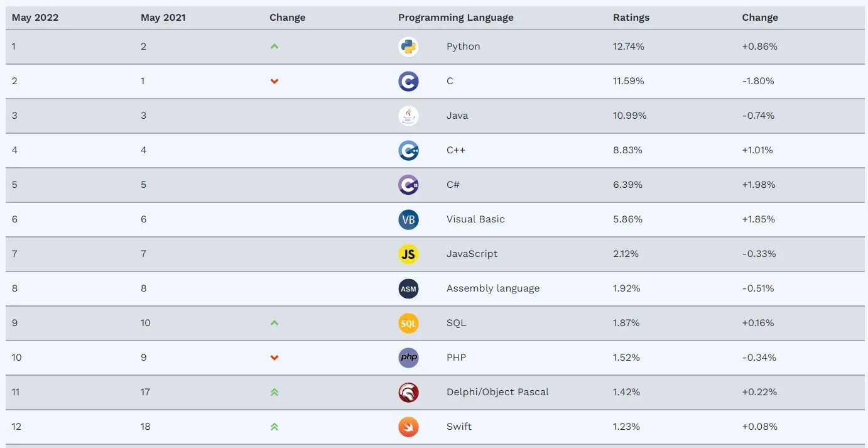Select the Visual Basic language name
The image size is (868, 448).
[475, 219]
